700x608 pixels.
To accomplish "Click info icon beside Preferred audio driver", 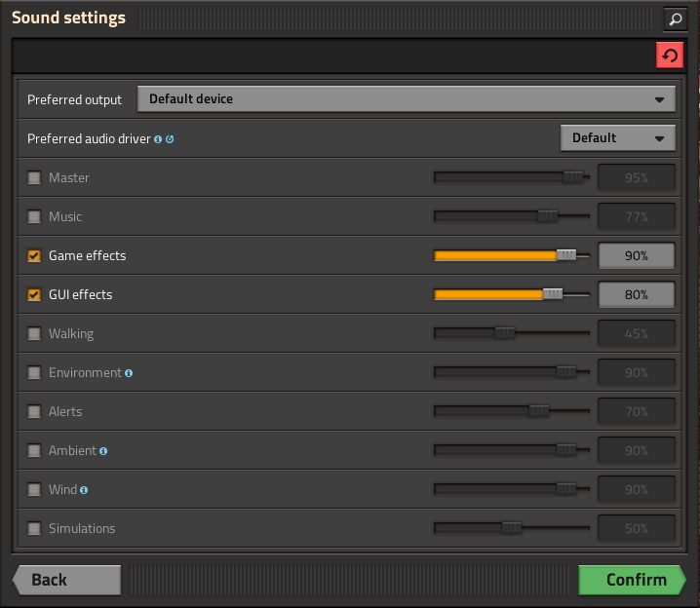I will [x=158, y=139].
